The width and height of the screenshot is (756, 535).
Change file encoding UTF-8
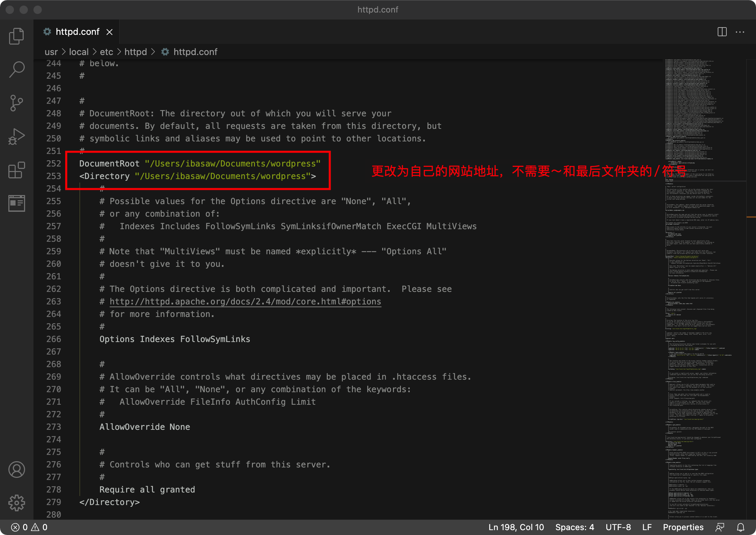pyautogui.click(x=618, y=527)
